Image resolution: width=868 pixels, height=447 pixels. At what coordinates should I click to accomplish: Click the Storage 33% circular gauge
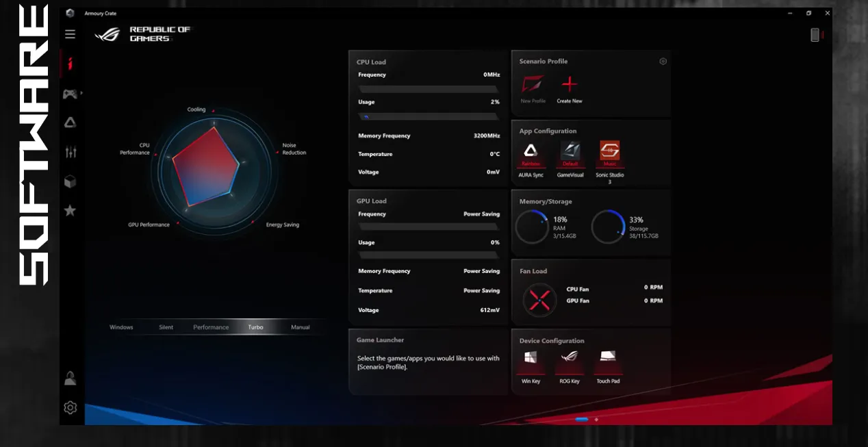[x=608, y=227]
